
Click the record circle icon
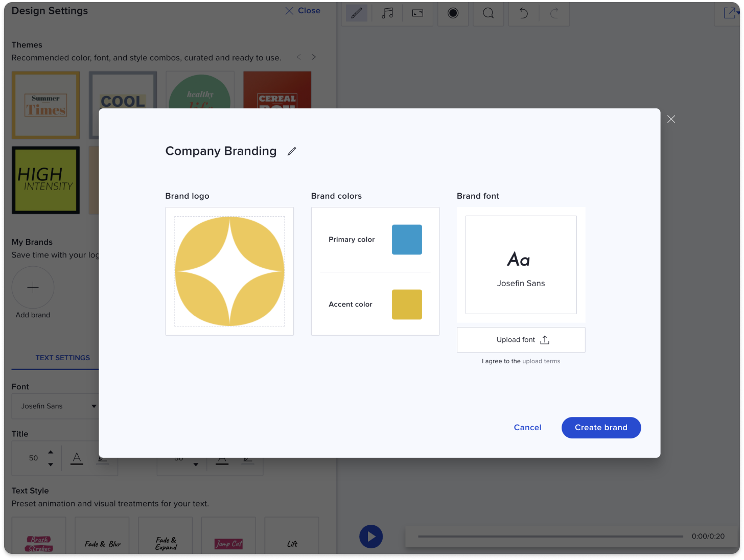pos(453,13)
